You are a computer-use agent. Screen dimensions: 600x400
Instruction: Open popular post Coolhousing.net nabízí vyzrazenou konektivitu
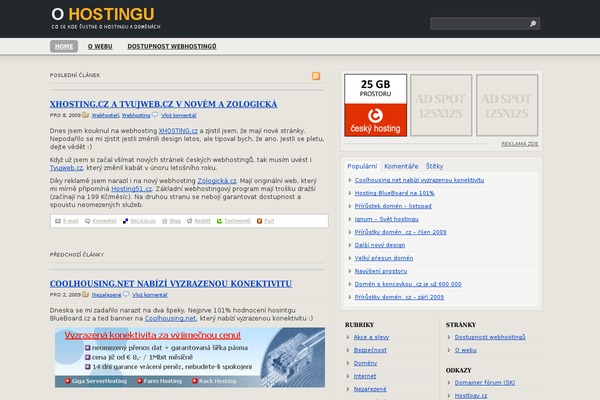click(419, 180)
